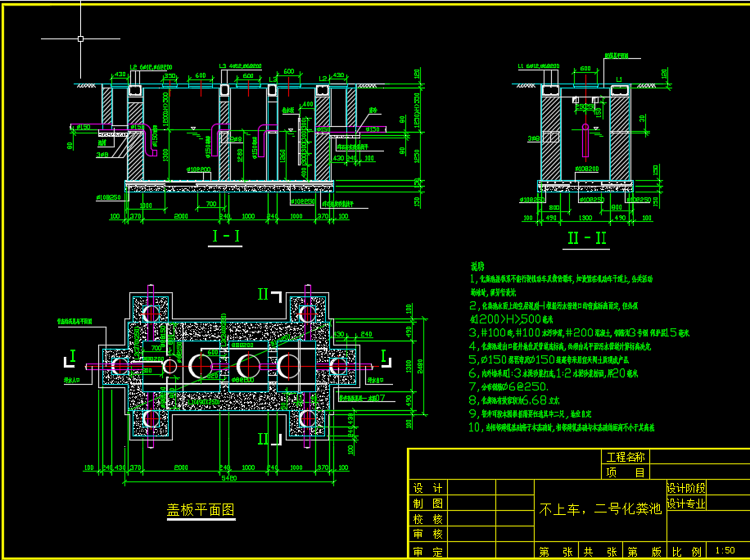Select the "说明" notes heading
Image resolution: width=750 pixels, height=560 pixels.
point(477,266)
